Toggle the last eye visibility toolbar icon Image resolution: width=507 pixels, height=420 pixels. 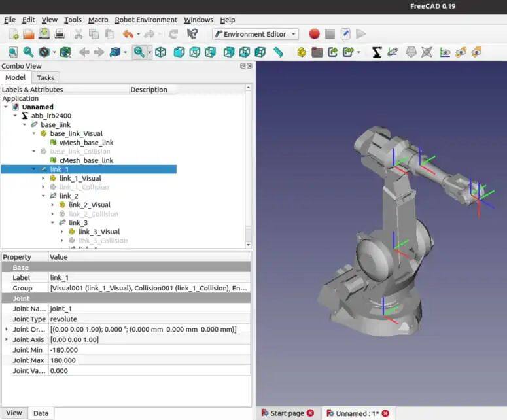[x=477, y=52]
